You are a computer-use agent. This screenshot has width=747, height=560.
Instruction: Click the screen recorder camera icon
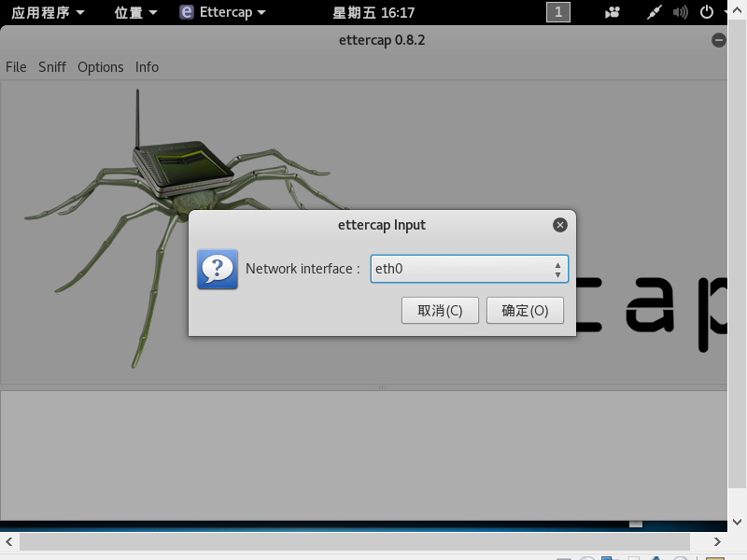click(x=613, y=12)
